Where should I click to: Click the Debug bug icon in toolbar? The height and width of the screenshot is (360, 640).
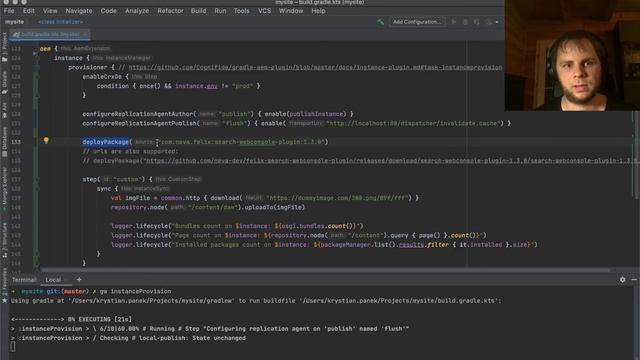point(465,22)
